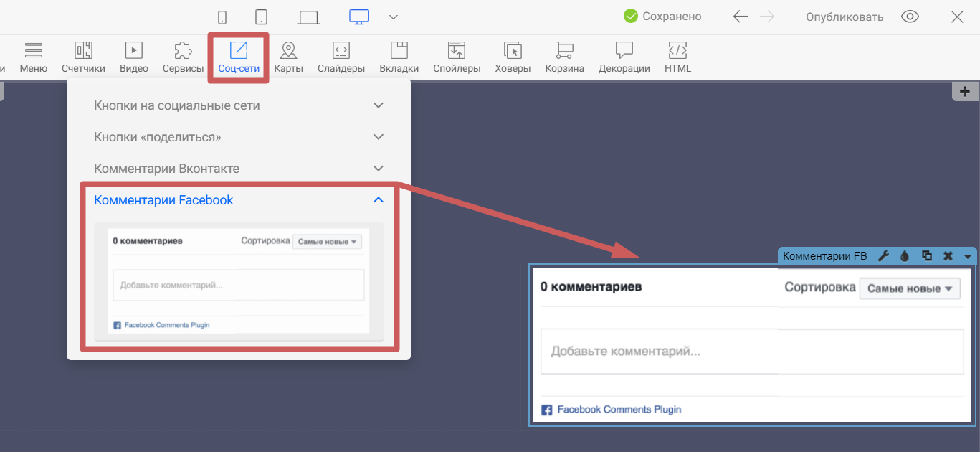This screenshot has width=980, height=452.
Task: Open Facebook Comments Plugin link in widget
Action: pos(619,410)
